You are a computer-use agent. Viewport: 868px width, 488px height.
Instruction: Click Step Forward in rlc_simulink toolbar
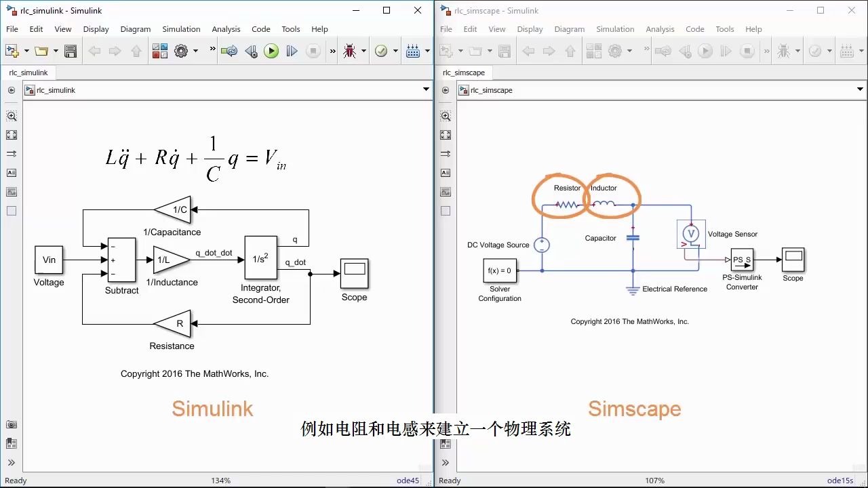pyautogui.click(x=292, y=51)
